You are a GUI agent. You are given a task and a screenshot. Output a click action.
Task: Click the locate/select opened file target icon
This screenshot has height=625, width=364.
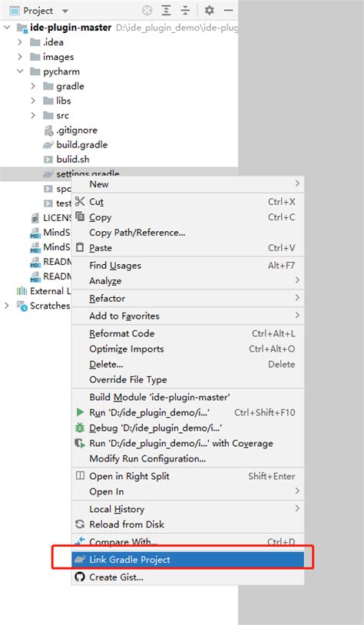tap(147, 11)
